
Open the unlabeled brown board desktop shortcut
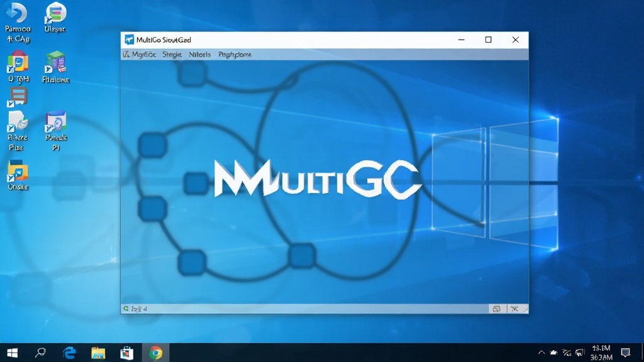click(x=17, y=97)
